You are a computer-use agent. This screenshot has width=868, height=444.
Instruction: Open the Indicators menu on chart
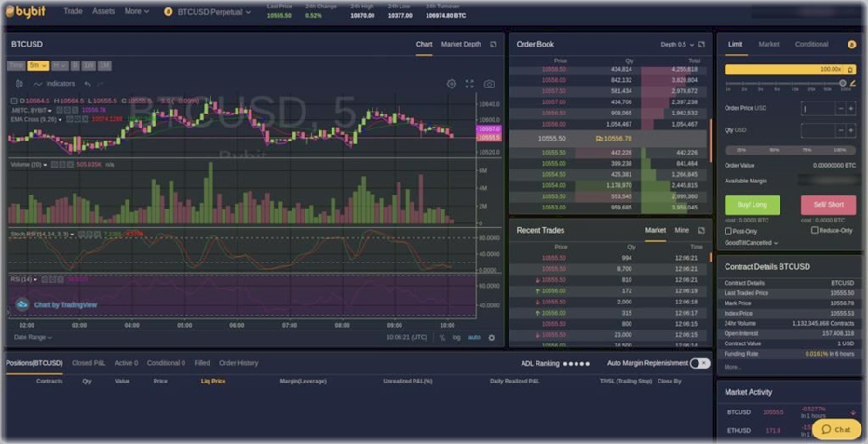tap(54, 84)
